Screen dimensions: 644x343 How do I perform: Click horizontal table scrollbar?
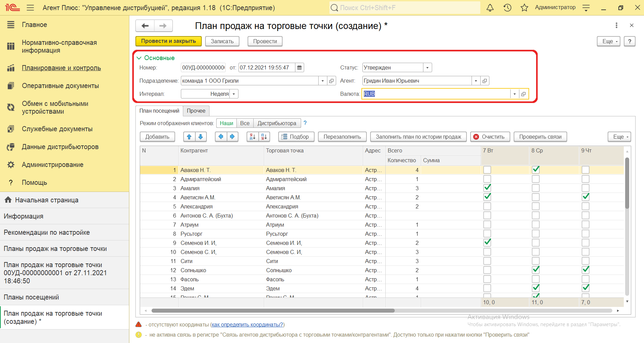point(273,311)
